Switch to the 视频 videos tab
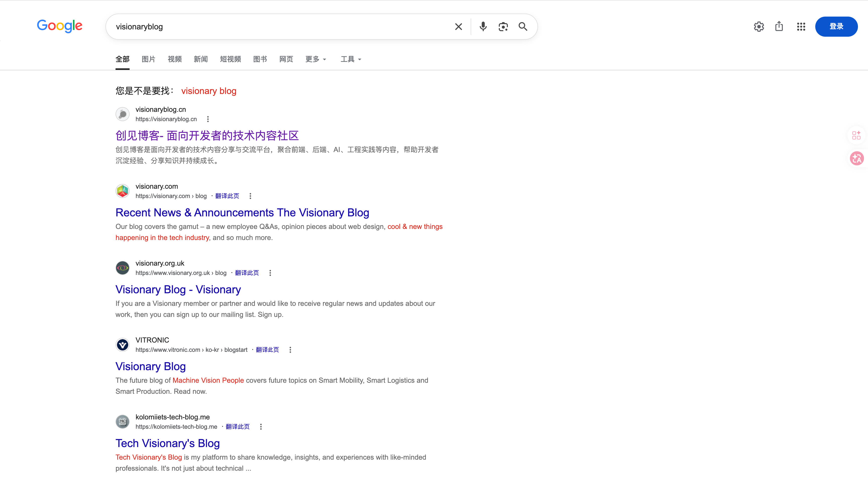868x482 pixels. point(175,59)
